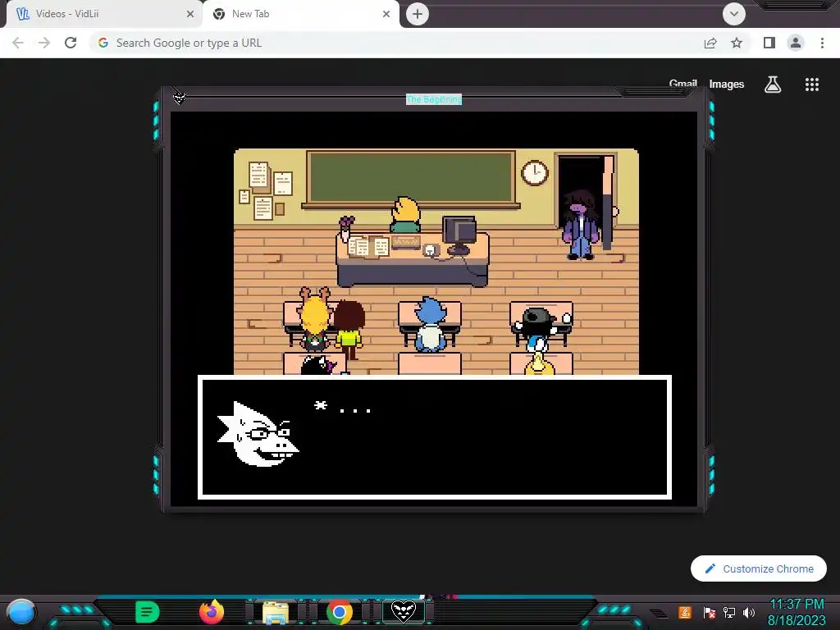Click Kris in the green-yellow shirt

coord(349,330)
